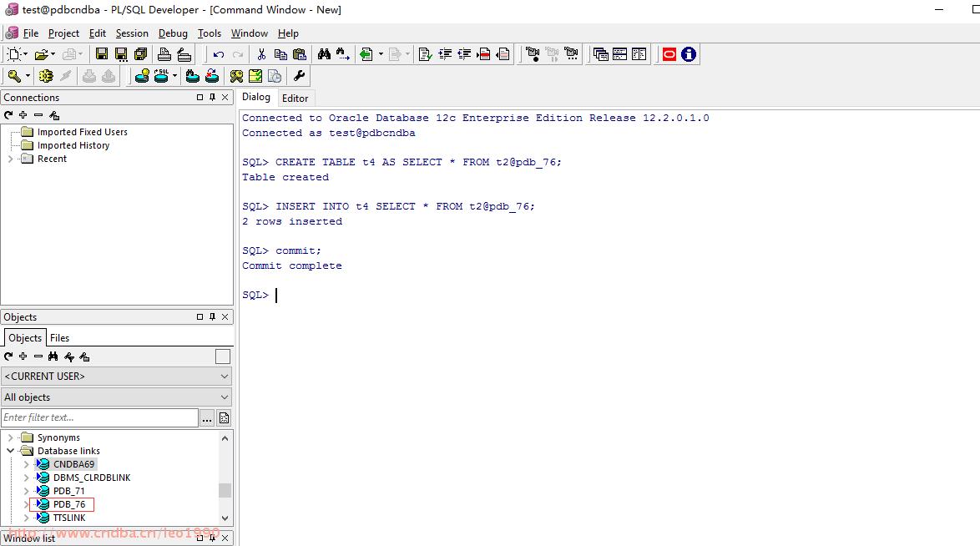Click the Unindent selection icon
Image resolution: width=980 pixels, height=546 pixels.
[x=464, y=54]
